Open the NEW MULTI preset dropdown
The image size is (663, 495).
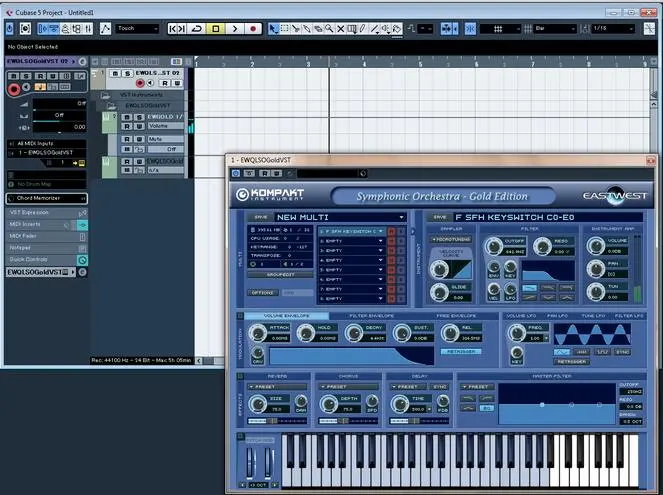click(340, 217)
